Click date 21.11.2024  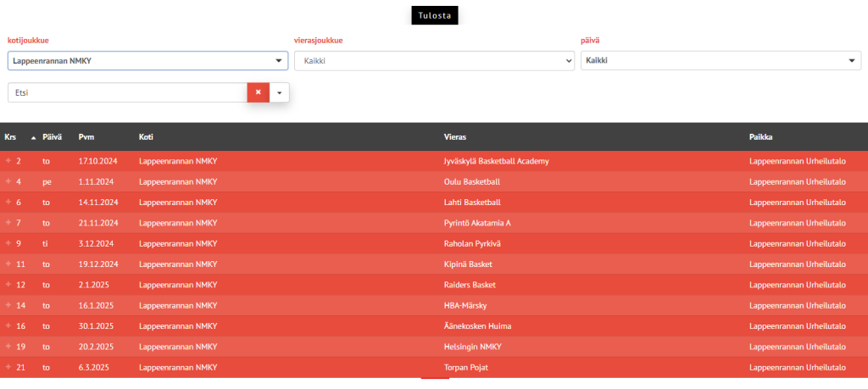[x=98, y=223]
